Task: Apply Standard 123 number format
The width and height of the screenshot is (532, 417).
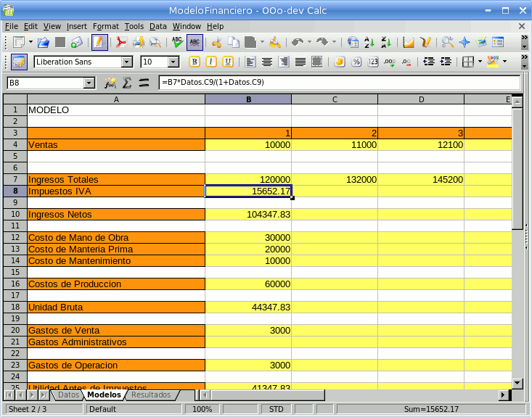Action: pyautogui.click(x=373, y=62)
